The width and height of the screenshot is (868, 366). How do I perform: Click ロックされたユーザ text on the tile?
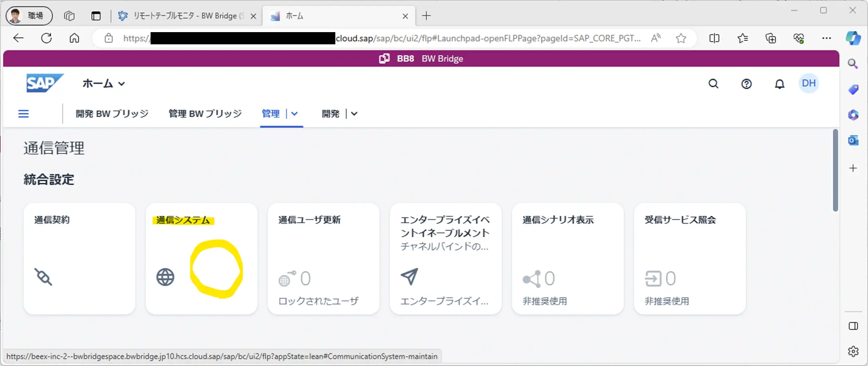click(319, 301)
